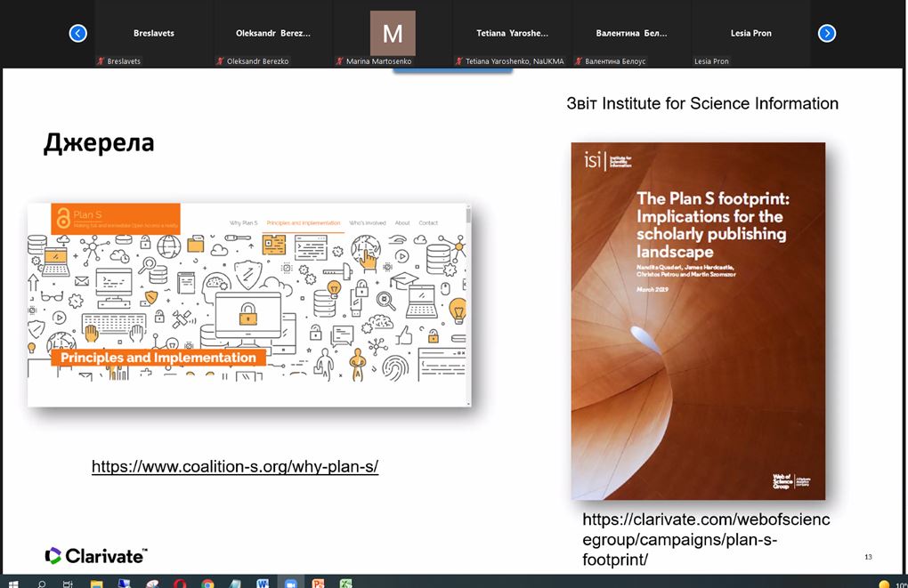Image resolution: width=908 pixels, height=588 pixels.
Task: Select the Breslavets participant tile
Action: [153, 33]
